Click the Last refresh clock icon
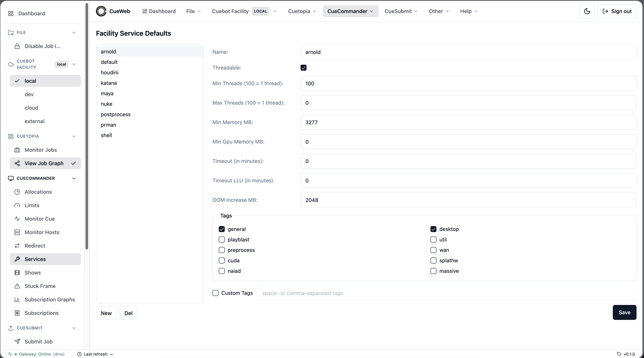Viewport: 644px width, 358px height. [79, 354]
